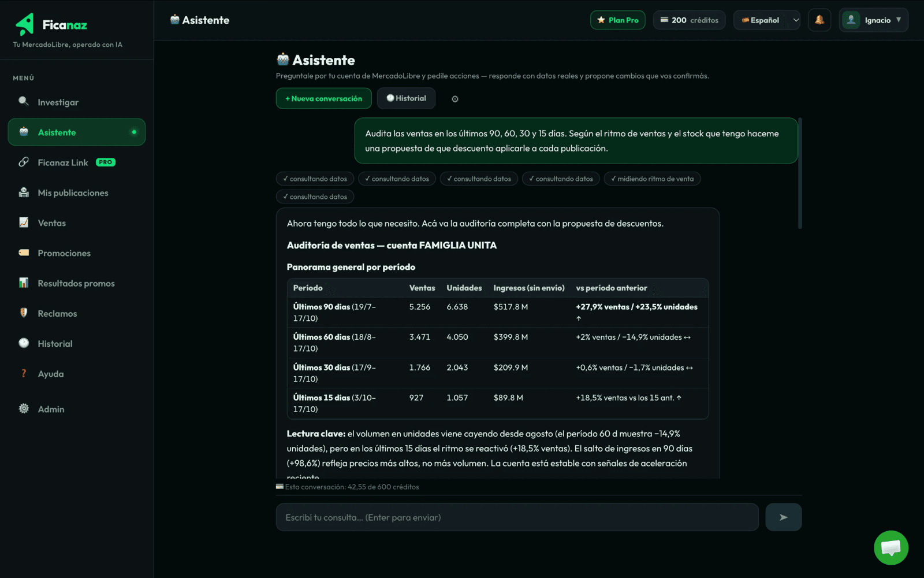Click the Panorama general por período heading
Viewport: 924px width, 578px height.
pyautogui.click(x=351, y=267)
